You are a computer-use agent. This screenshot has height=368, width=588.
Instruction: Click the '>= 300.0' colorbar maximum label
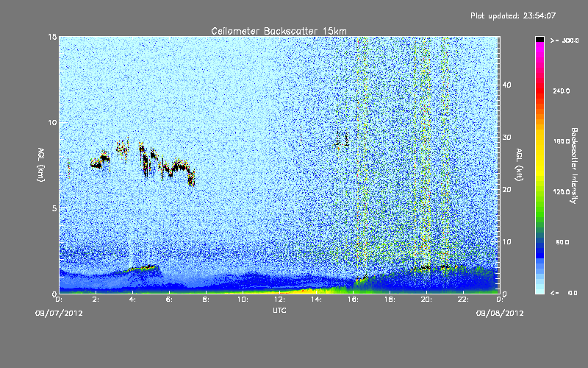[x=564, y=40]
